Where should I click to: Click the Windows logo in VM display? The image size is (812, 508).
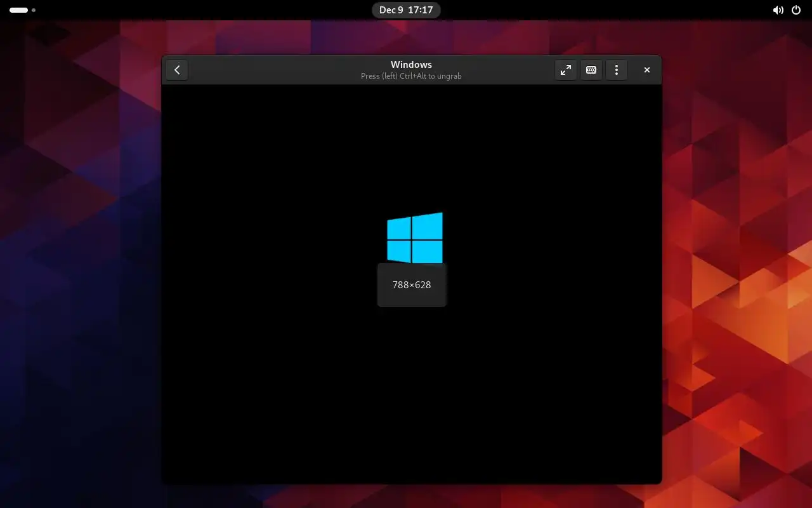click(415, 237)
